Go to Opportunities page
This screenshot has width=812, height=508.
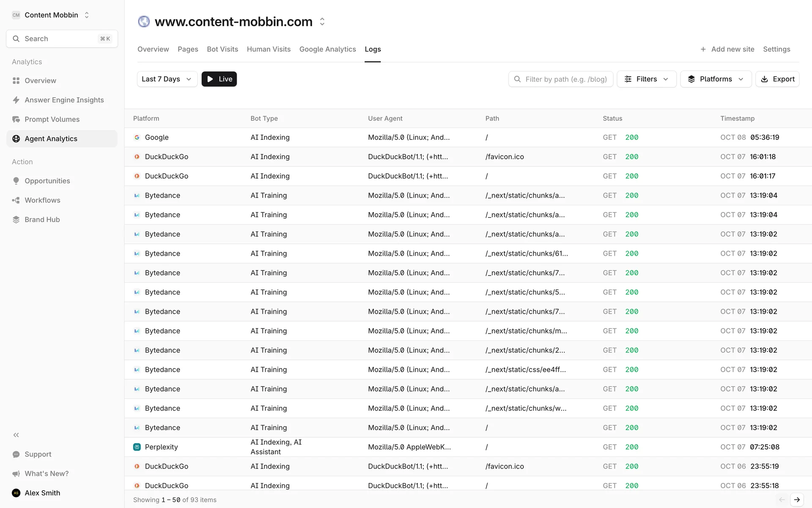(47, 181)
